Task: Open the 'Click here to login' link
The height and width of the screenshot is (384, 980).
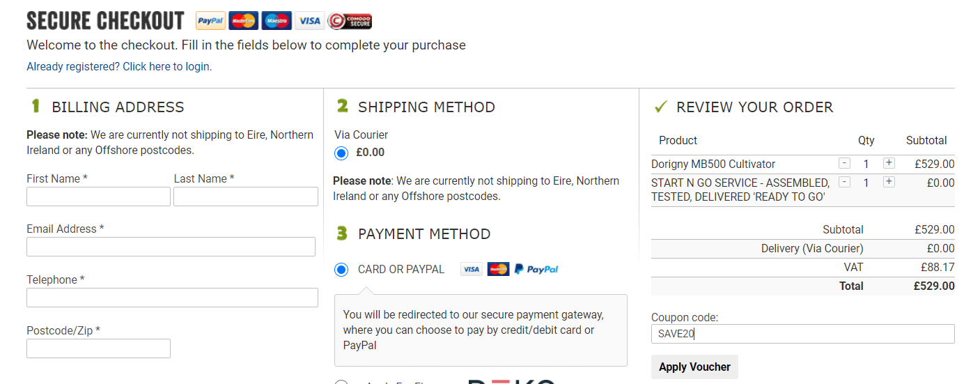Action: pyautogui.click(x=166, y=67)
